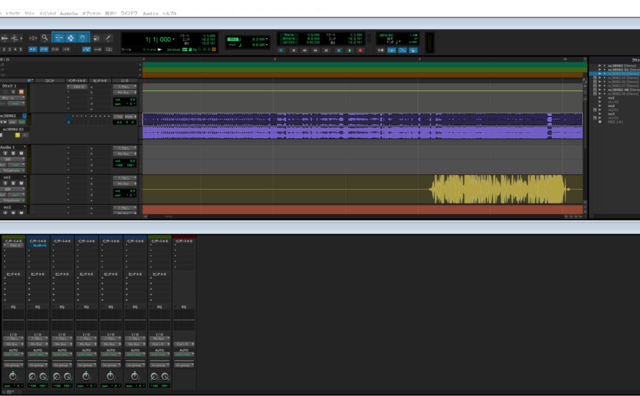Viewport: 640px width, 396px height.
Task: Open the ウィンドウ menu
Action: click(x=129, y=13)
